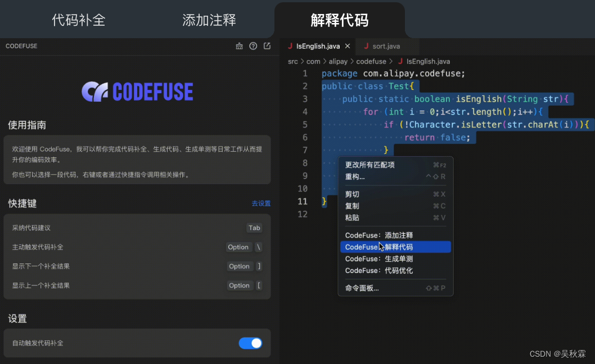Click the Option key badge for 显示上一个补全结果
This screenshot has width=595, height=364.
pos(239,285)
